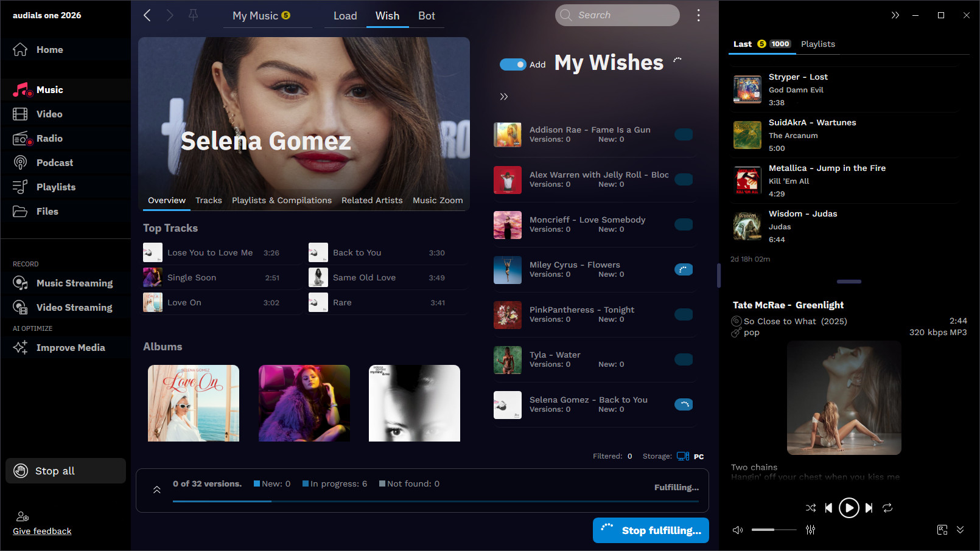
Task: Open the three-dot options menu
Action: click(x=698, y=15)
